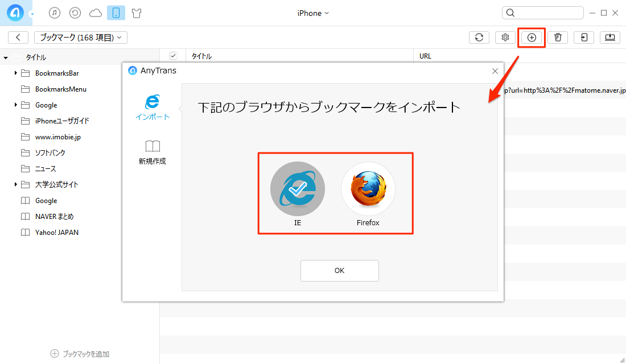The height and width of the screenshot is (364, 626).
Task: Click ブックマックを追加 at bottom
Action: tap(80, 354)
